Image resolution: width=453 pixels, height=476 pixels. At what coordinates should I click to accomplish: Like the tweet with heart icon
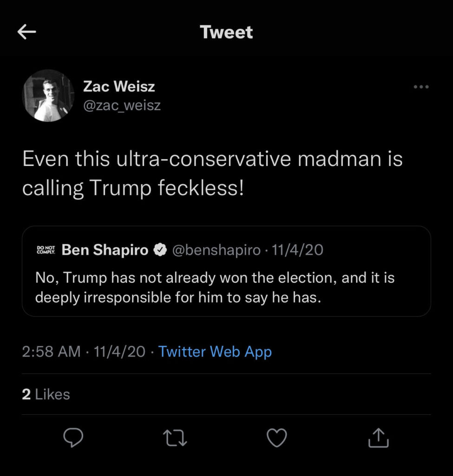tap(277, 437)
